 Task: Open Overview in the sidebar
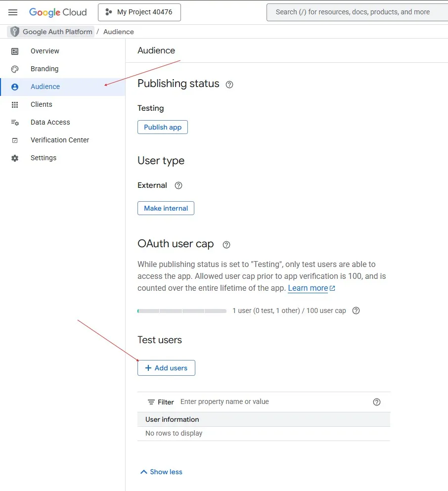pos(45,51)
